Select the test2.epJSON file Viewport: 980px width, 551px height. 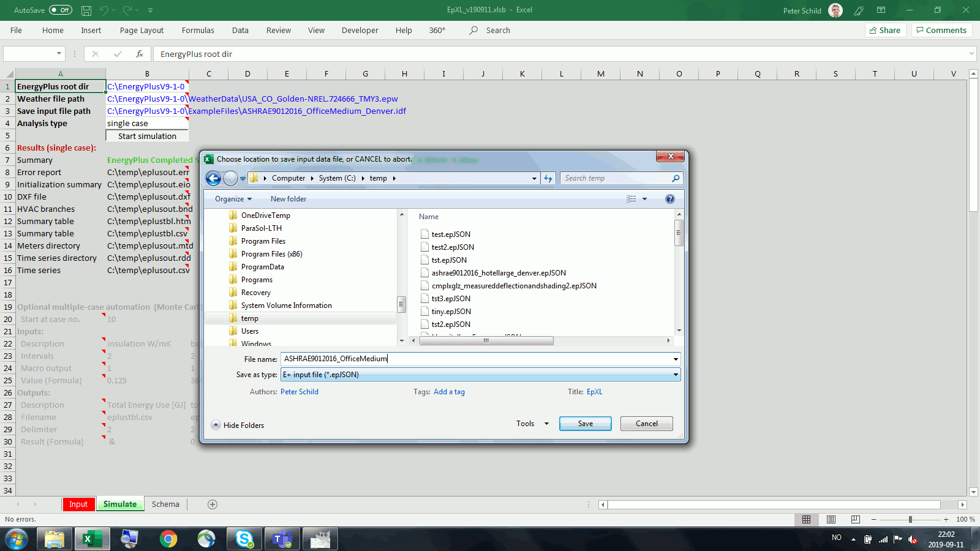coord(453,247)
